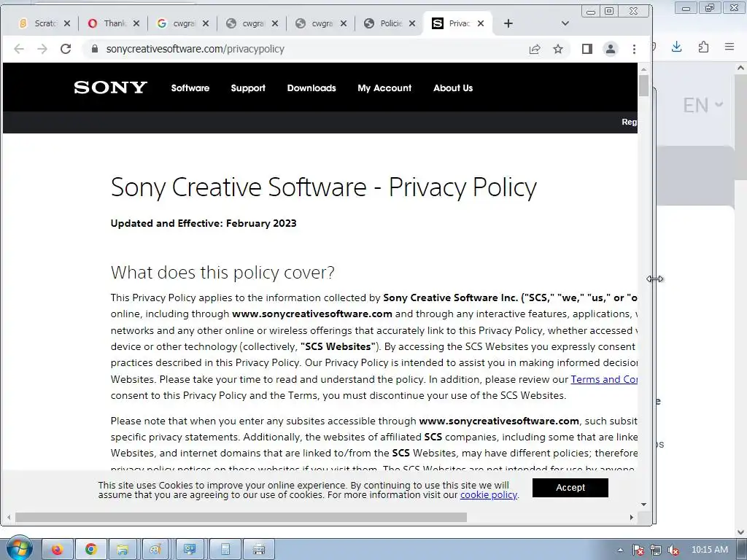Open the Software menu item
The height and width of the screenshot is (560, 747).
tap(190, 88)
